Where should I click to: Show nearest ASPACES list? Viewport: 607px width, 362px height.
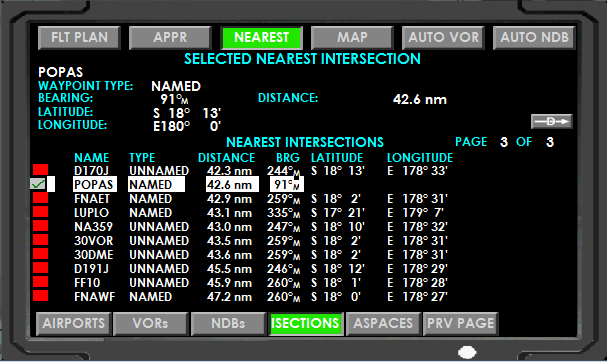(383, 324)
